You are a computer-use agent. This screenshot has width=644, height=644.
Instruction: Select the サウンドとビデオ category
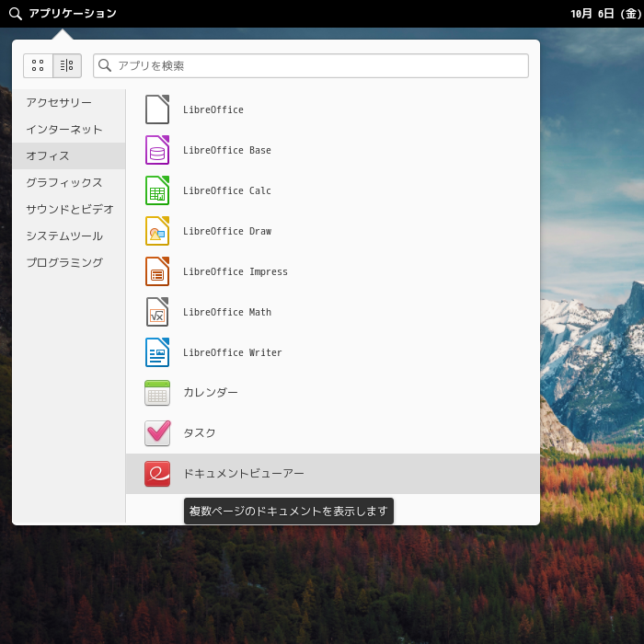click(x=69, y=209)
